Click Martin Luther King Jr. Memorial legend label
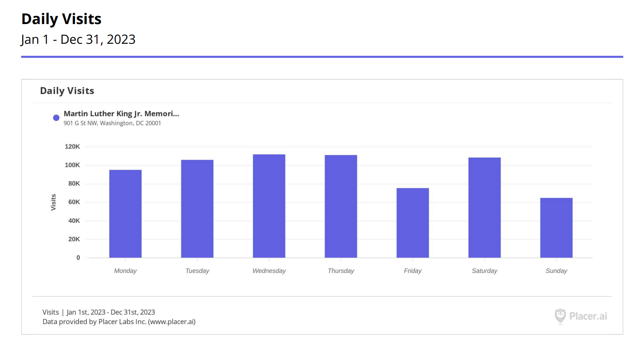 pos(121,114)
